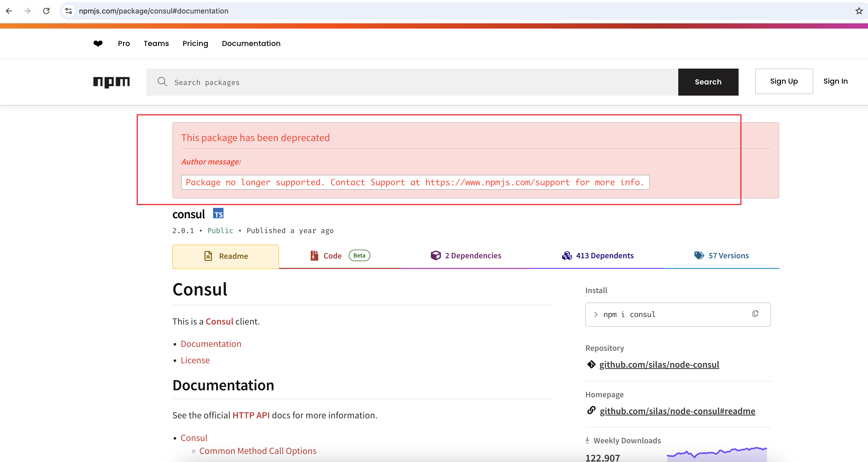Image resolution: width=868 pixels, height=462 pixels.
Task: Open the Code Beta tab
Action: click(x=340, y=256)
